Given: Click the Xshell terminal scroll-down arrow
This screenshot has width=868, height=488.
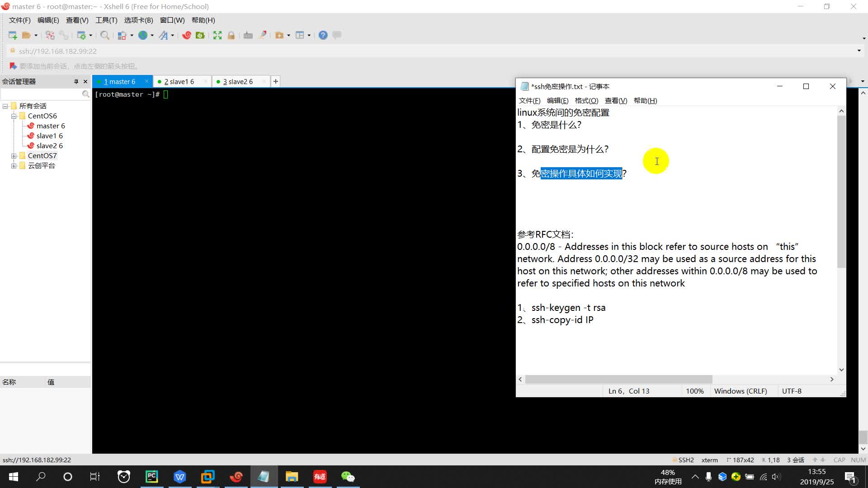Looking at the screenshot, I should tap(863, 449).
